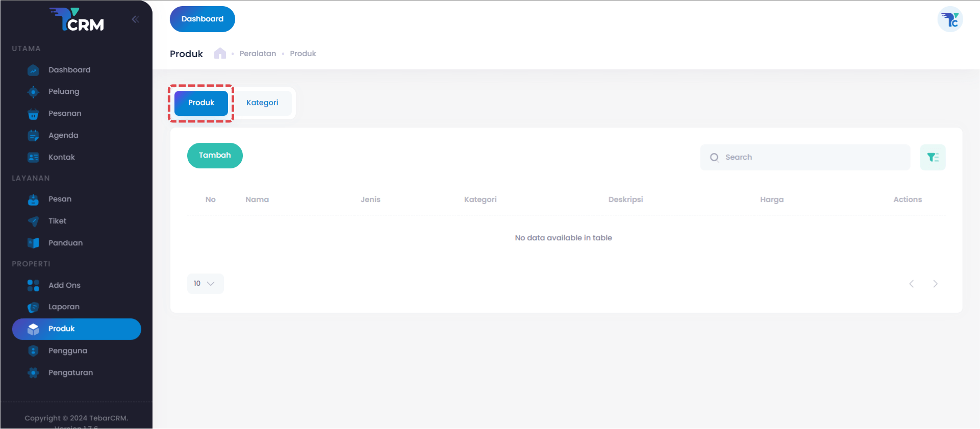Open Laporan in the sidebar
Image resolution: width=980 pixels, height=429 pixels.
(x=64, y=307)
